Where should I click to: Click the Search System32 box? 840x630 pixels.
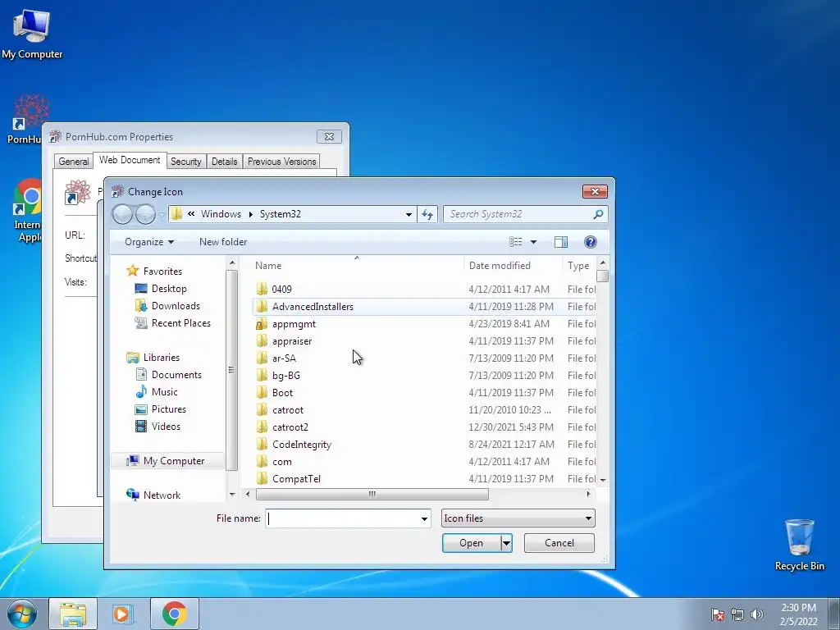pyautogui.click(x=518, y=214)
